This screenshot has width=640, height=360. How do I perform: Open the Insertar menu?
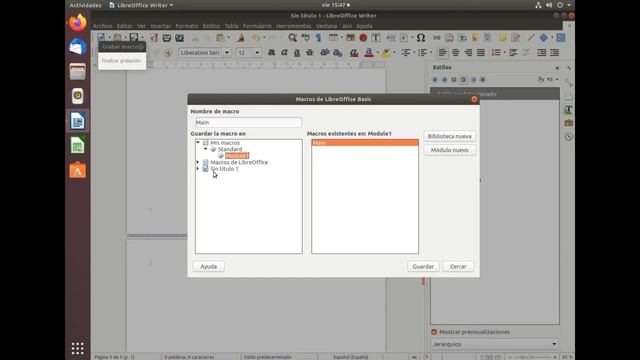pyautogui.click(x=160, y=26)
